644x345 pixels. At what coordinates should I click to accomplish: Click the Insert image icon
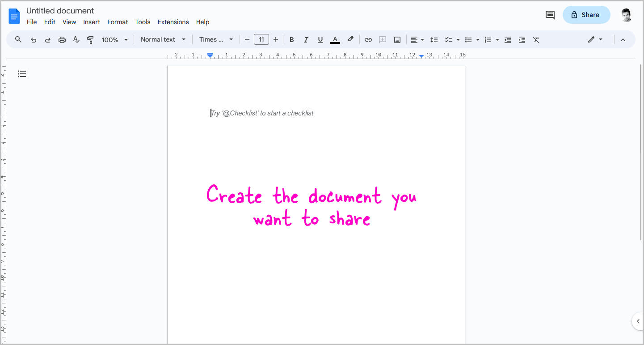click(397, 40)
